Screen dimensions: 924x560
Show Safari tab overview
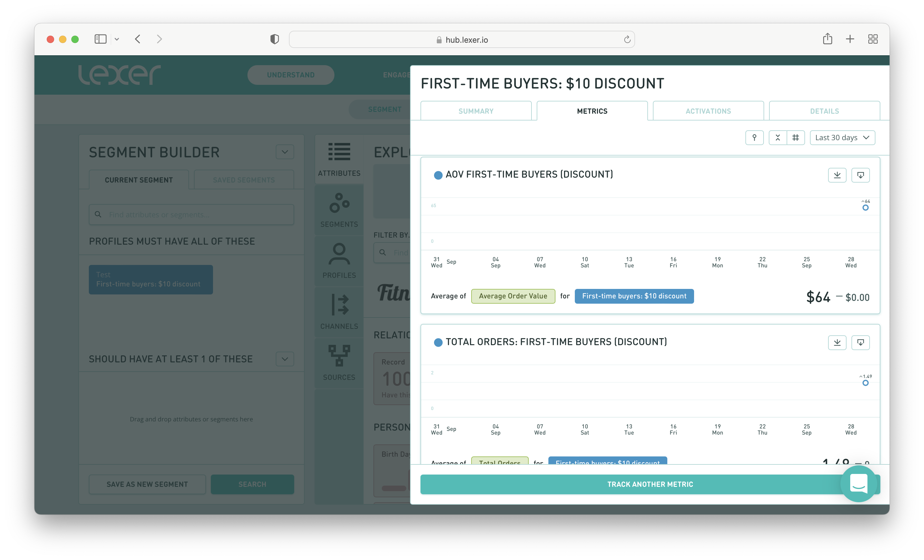(x=873, y=39)
